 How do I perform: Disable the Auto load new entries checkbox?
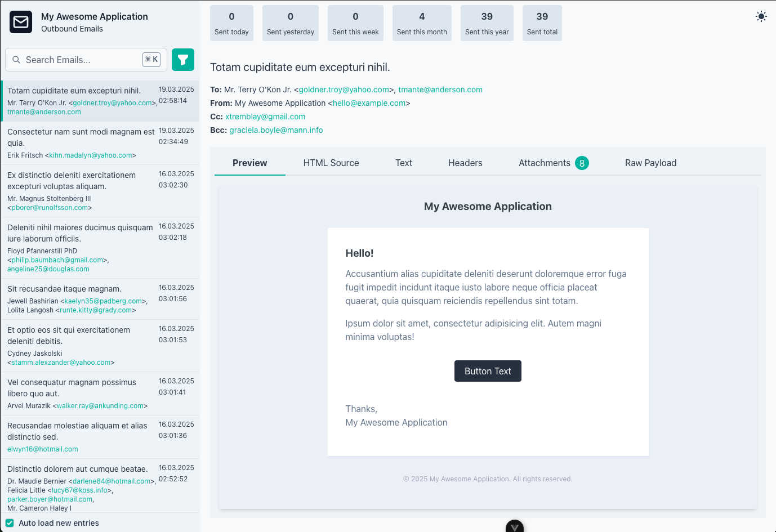(x=10, y=522)
